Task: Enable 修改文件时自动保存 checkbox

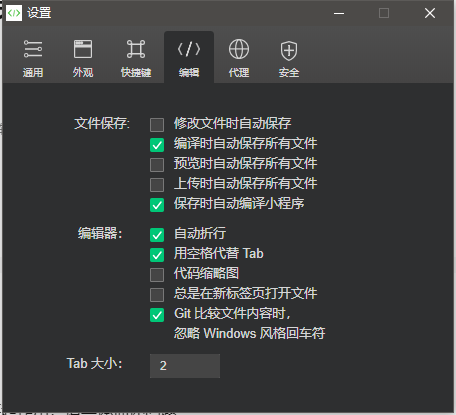Action: (157, 125)
